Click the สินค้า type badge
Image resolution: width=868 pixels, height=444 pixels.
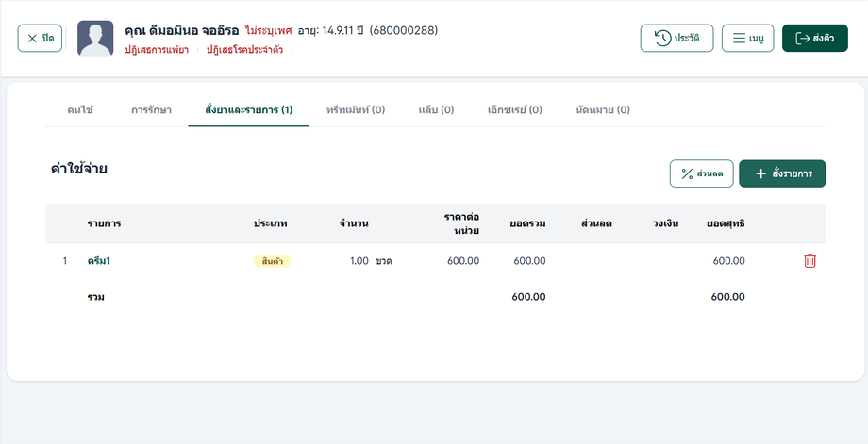272,261
